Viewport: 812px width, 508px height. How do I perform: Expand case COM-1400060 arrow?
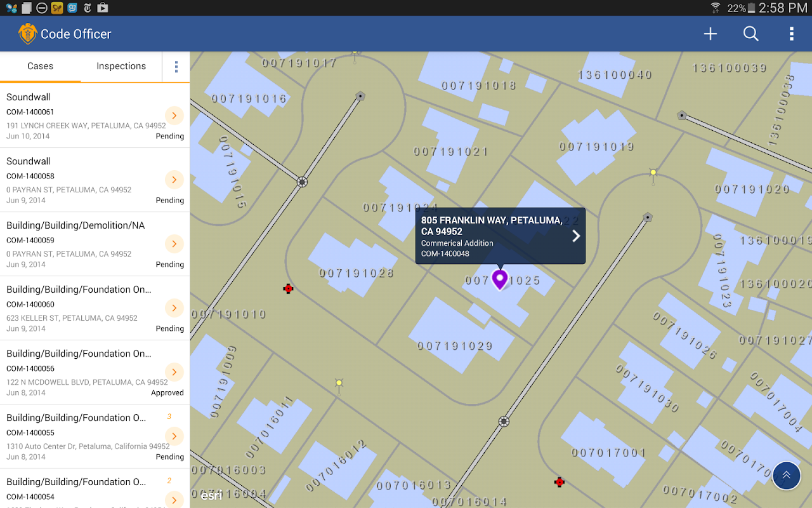174,308
